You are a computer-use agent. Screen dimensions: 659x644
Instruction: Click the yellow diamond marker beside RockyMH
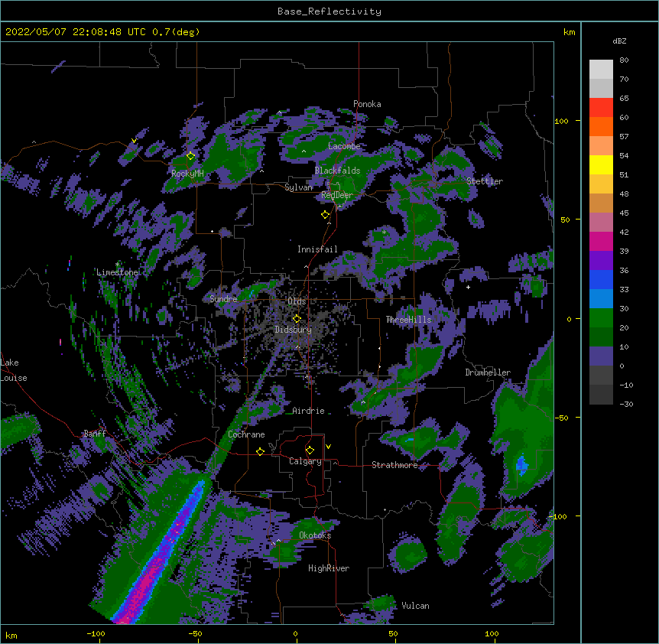click(190, 156)
